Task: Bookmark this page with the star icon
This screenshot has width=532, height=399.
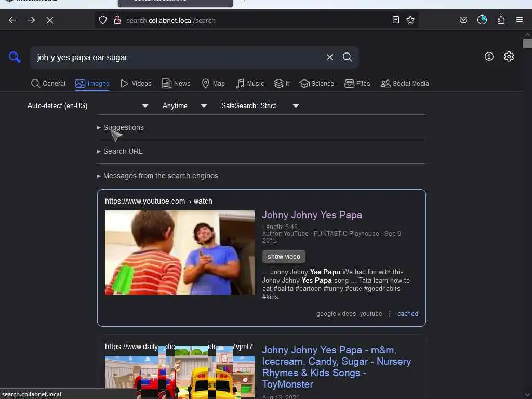Action: point(410,20)
